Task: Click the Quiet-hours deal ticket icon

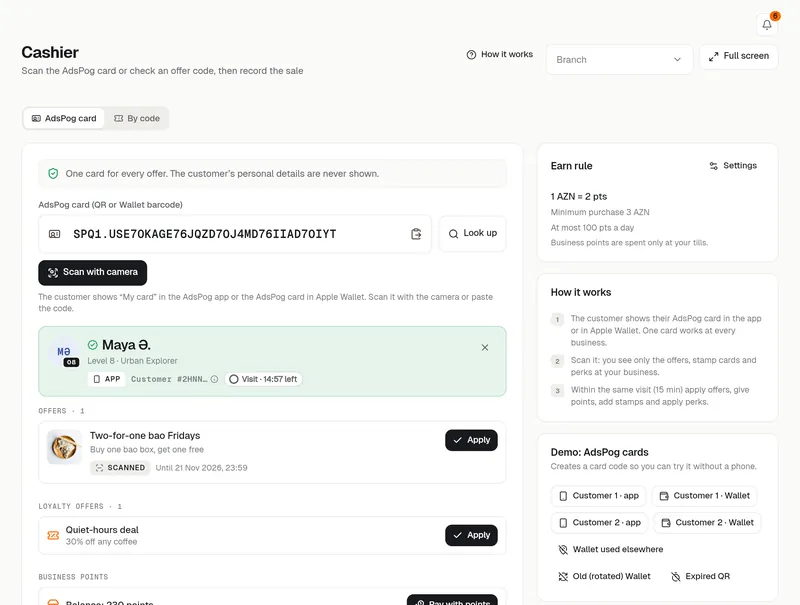Action: 53,535
